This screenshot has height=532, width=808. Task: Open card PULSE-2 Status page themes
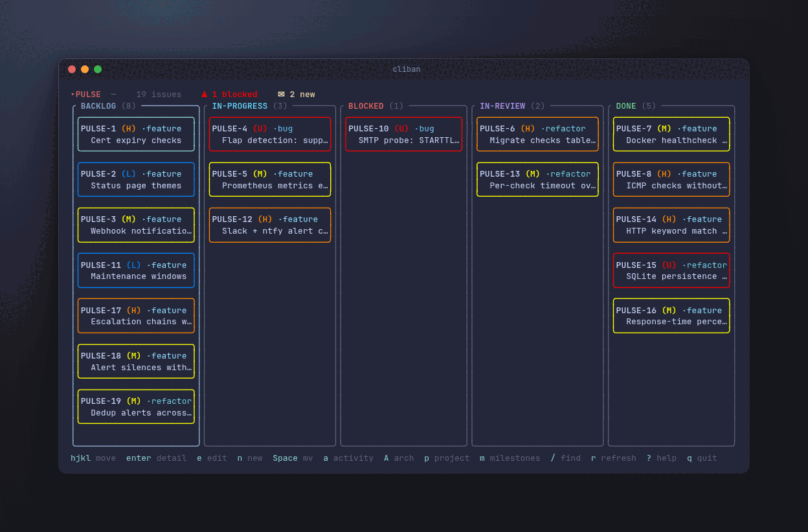(x=136, y=179)
